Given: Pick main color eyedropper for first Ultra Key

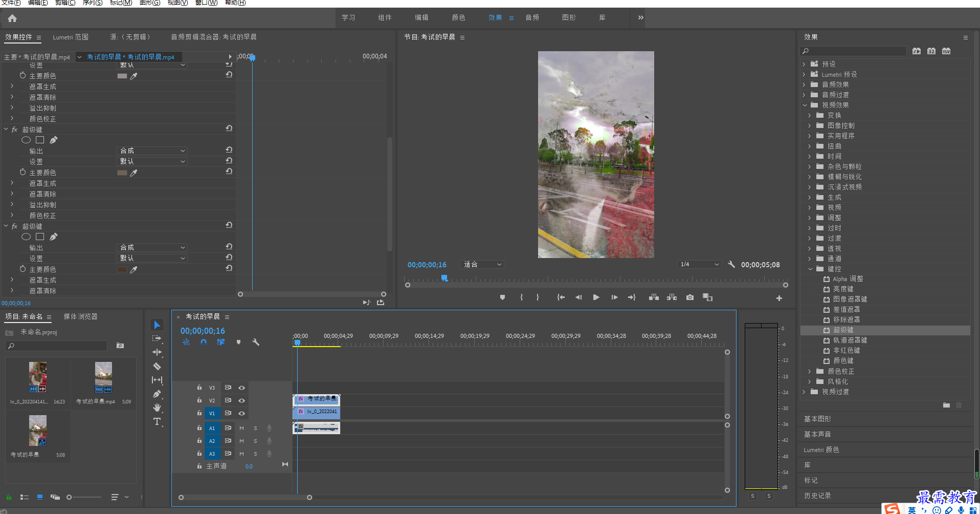Looking at the screenshot, I should 133,76.
